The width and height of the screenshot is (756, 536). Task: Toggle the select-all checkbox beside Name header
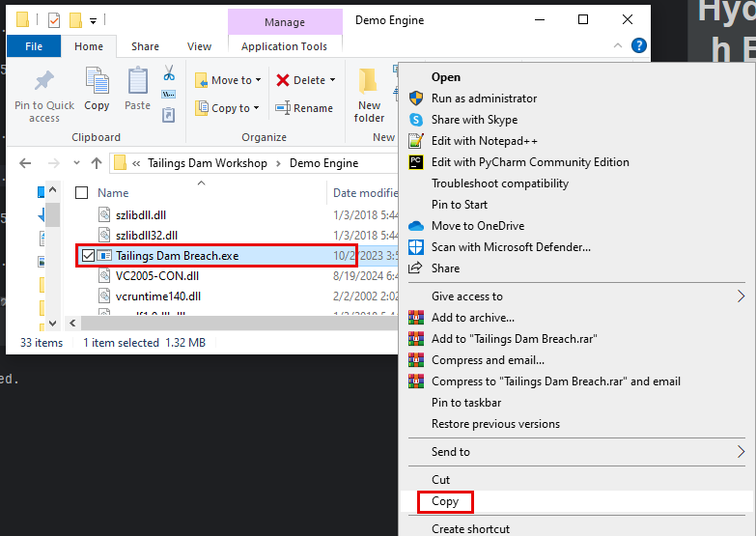[82, 193]
